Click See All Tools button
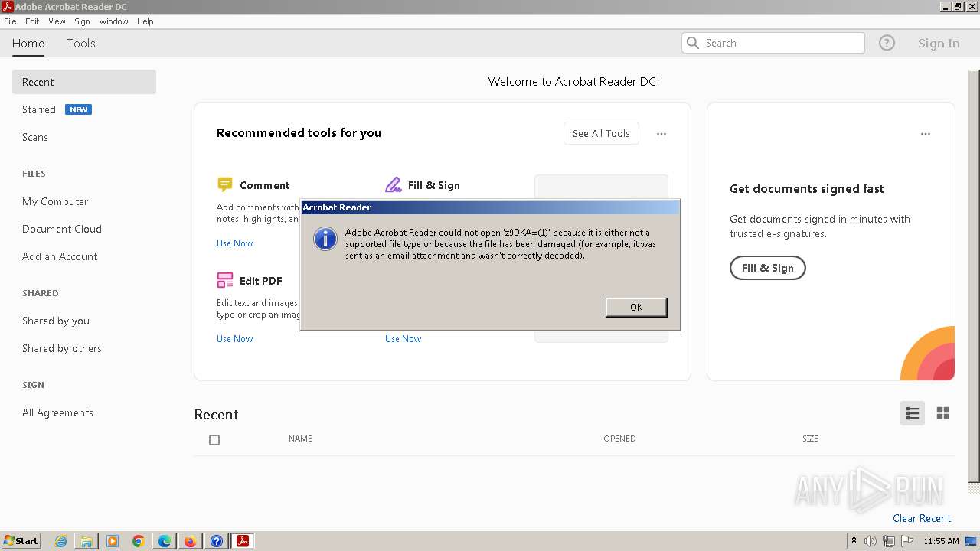 click(601, 133)
